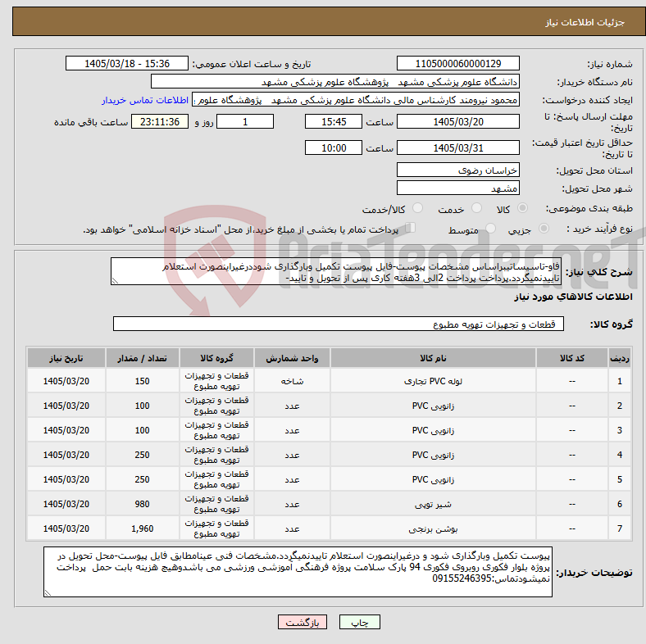Image resolution: width=646 pixels, height=644 pixels.
Task: Click the quantity 980 cell
Action: pos(142,504)
